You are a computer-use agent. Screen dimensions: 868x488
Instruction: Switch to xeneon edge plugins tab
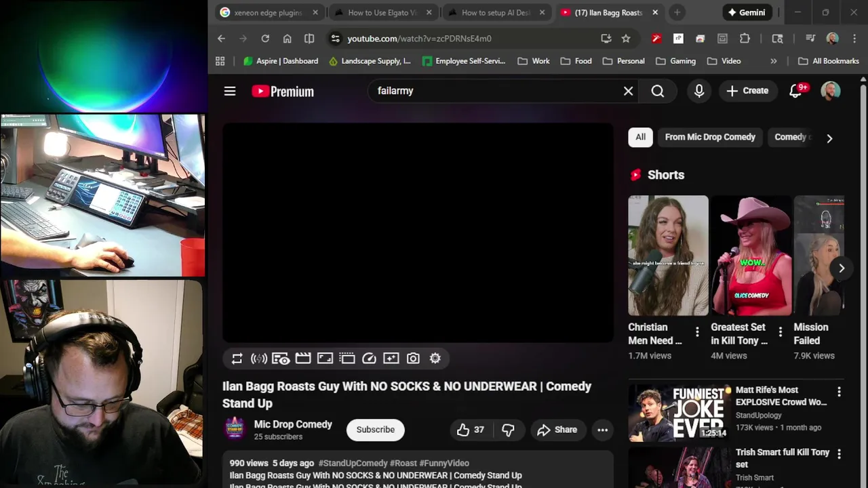[x=269, y=12]
